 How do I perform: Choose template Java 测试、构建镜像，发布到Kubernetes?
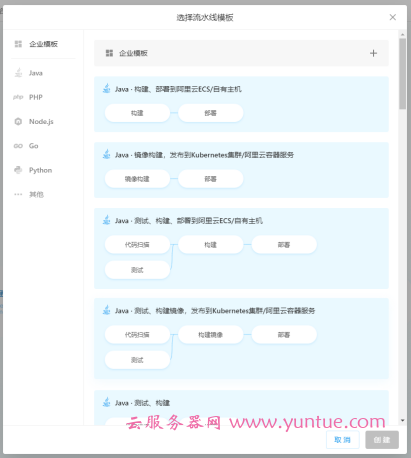coord(241,338)
